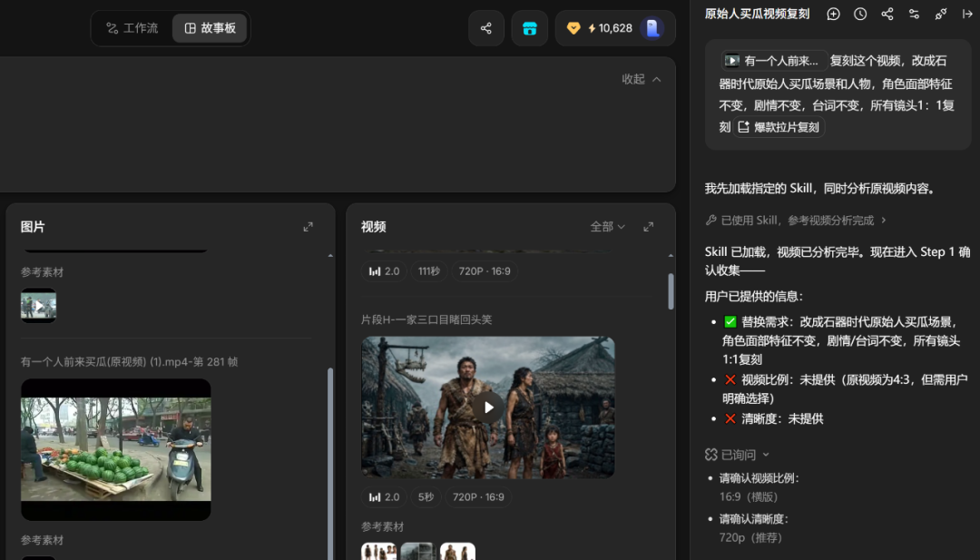Click the chat title 原始人买瓜视频复刻
The height and width of the screenshot is (560, 980).
tap(757, 14)
